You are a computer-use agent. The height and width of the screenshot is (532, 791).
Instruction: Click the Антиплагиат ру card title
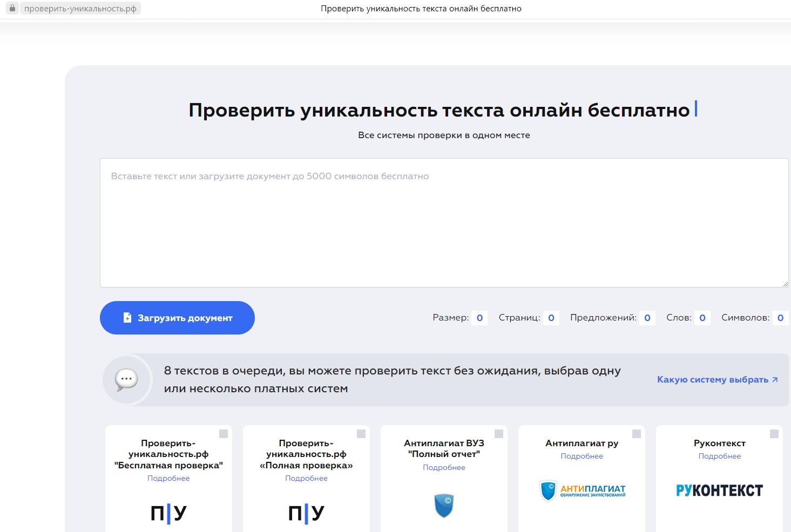click(582, 443)
